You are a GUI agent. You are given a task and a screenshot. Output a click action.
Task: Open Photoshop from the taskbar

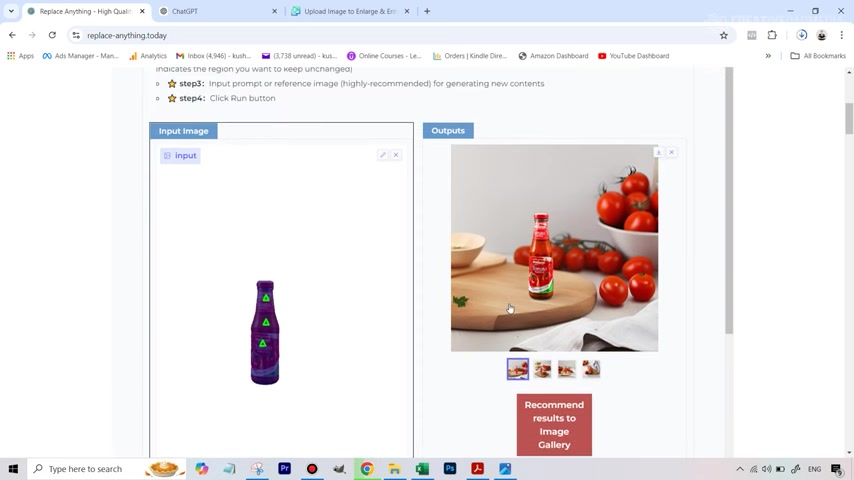click(450, 469)
